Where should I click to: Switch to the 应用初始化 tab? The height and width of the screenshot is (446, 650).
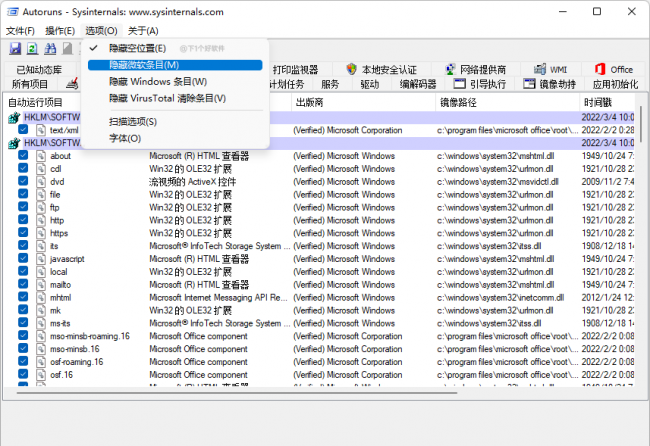(x=615, y=84)
